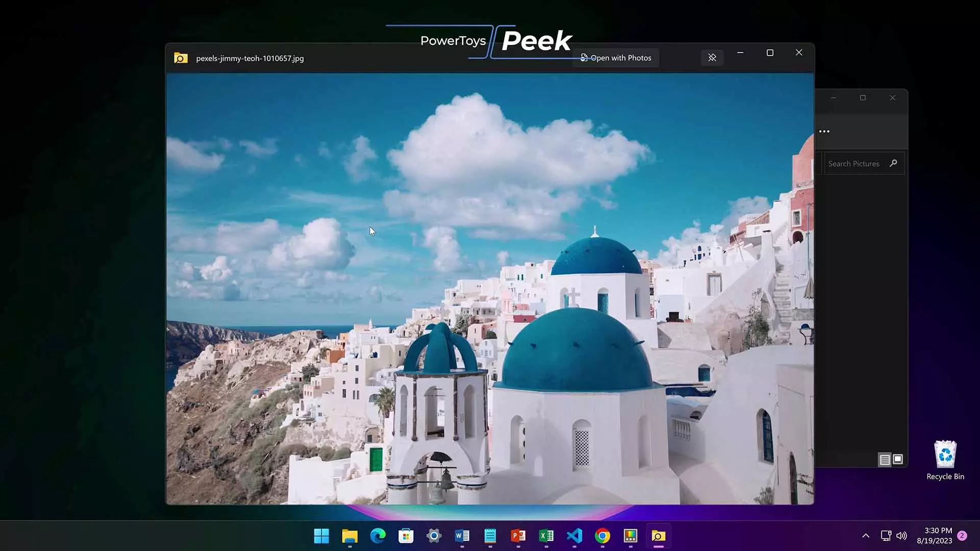Toggle the pin window icon in Peek
Viewport: 980px width, 551px height.
click(712, 58)
